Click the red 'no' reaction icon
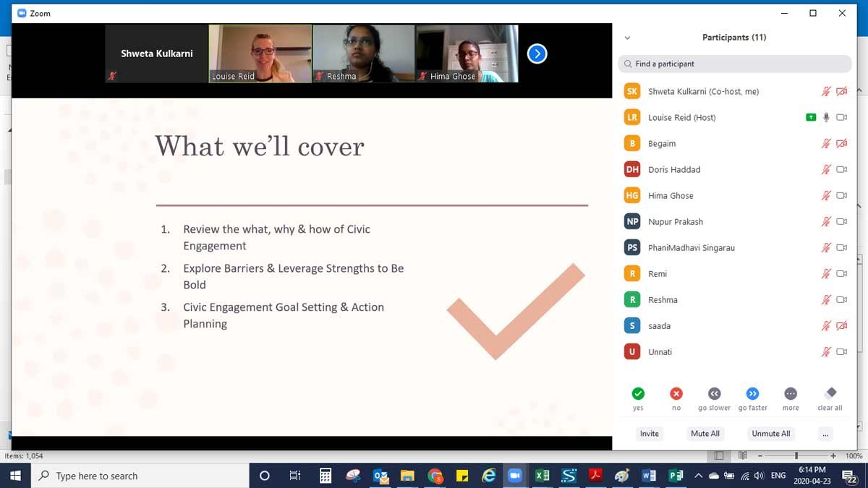 pos(676,394)
